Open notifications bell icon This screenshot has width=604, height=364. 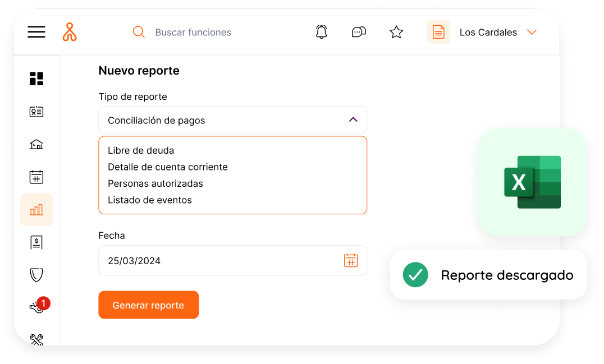(321, 32)
